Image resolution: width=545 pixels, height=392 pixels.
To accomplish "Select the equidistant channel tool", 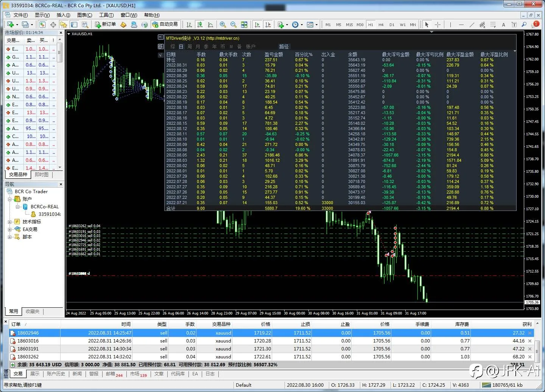I will coord(482,25).
